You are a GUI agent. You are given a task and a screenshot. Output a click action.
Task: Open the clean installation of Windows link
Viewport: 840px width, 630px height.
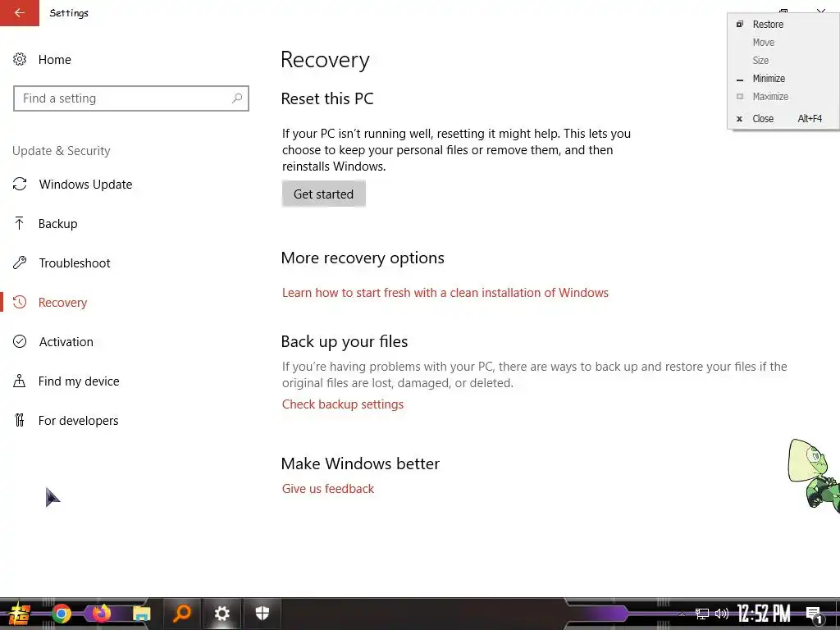click(x=445, y=293)
